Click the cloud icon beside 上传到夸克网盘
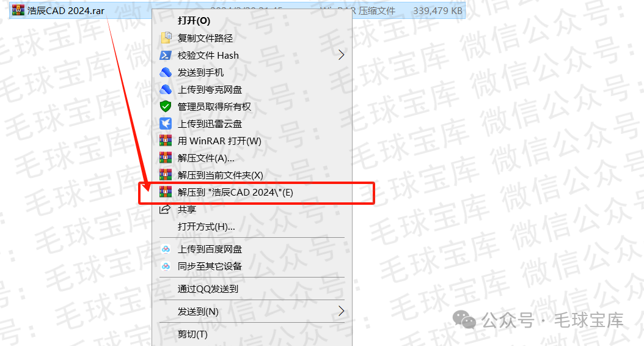644x346 pixels. [166, 89]
